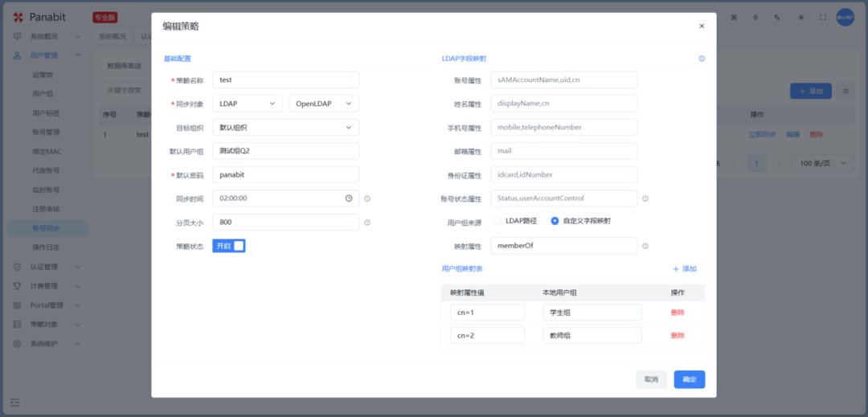Click the command-key icon in the top bar
Screen dimensions: 868x417
(x=735, y=17)
